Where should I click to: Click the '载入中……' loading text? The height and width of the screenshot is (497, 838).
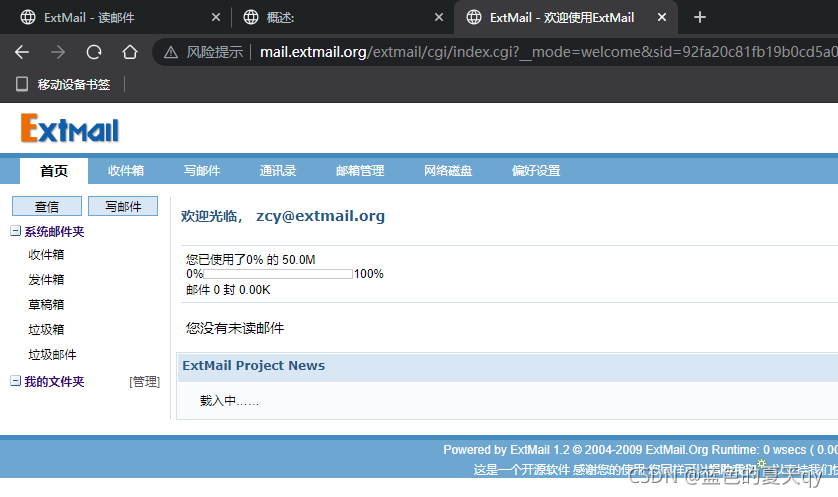pos(229,401)
